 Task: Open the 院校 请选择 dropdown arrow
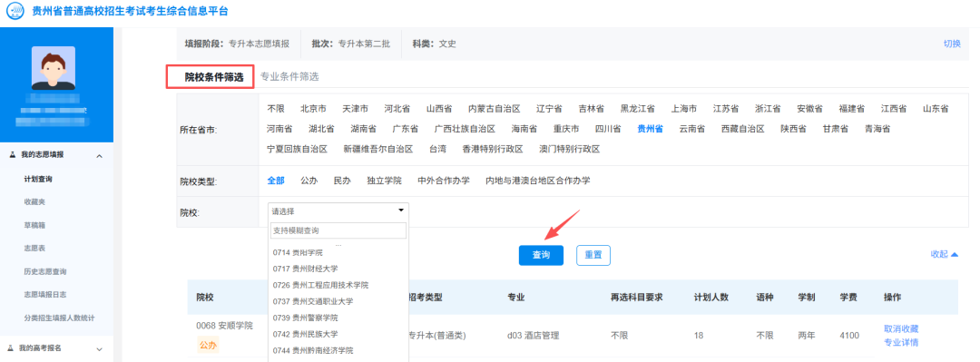(401, 210)
